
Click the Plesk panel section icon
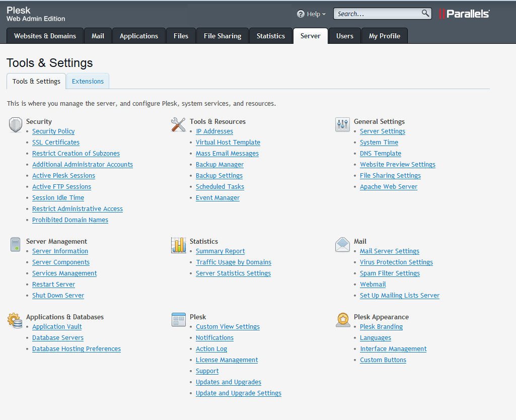point(179,320)
